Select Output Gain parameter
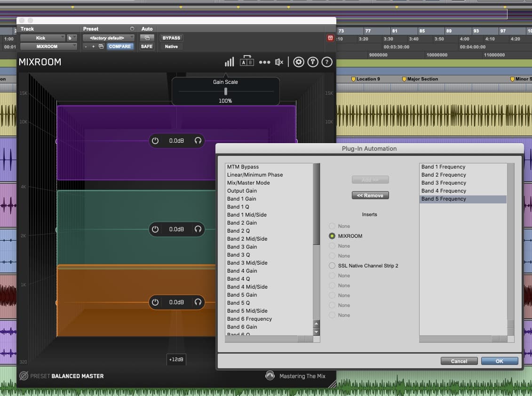The image size is (532, 396). point(242,191)
